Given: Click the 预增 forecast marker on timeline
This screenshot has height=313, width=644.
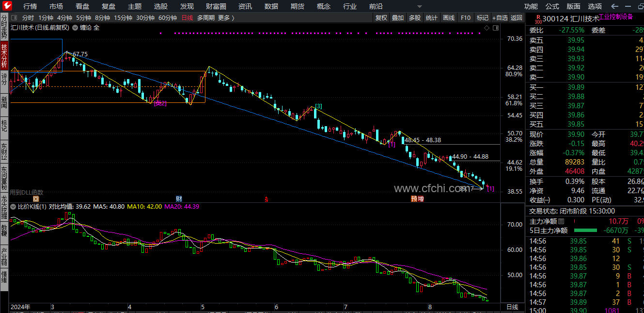Looking at the screenshot, I should pos(417,199).
